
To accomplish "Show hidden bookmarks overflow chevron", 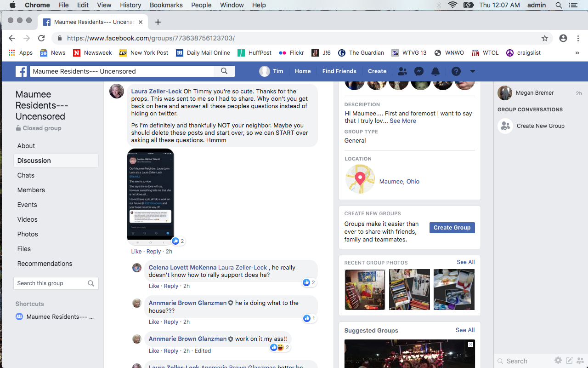I will [x=577, y=53].
